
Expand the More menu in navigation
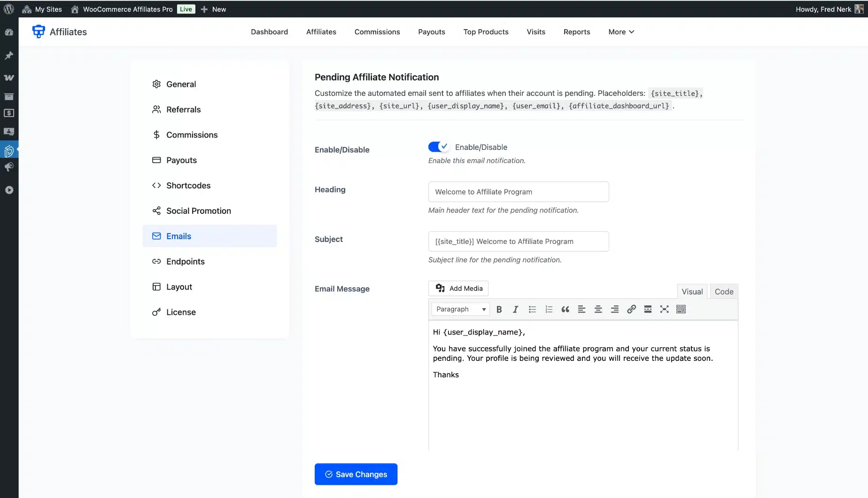tap(621, 32)
